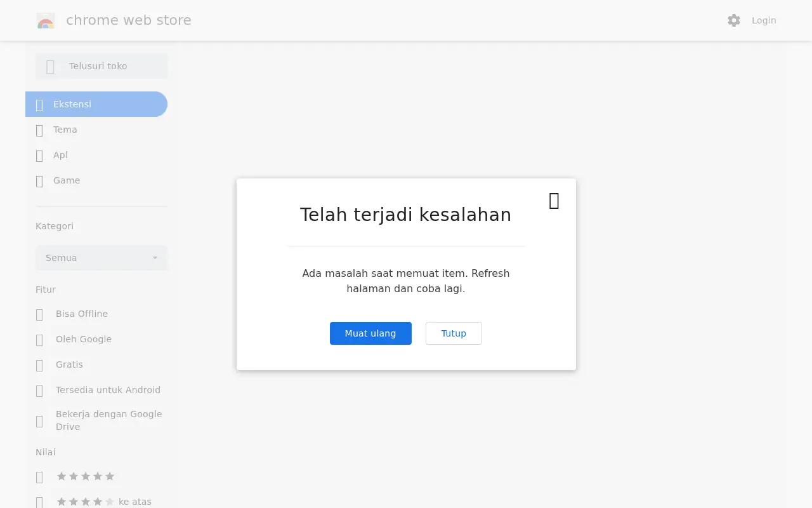Click the icon beside Tema
This screenshot has height=508, width=812.
(x=39, y=130)
